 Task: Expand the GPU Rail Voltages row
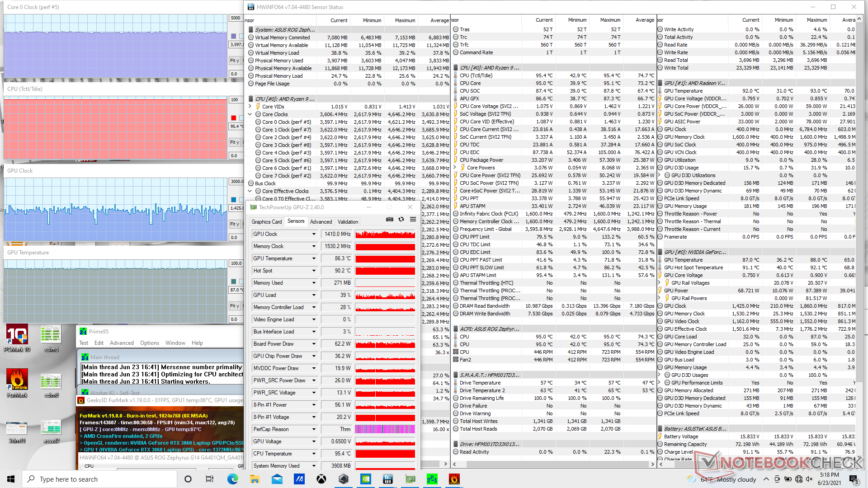(x=659, y=283)
